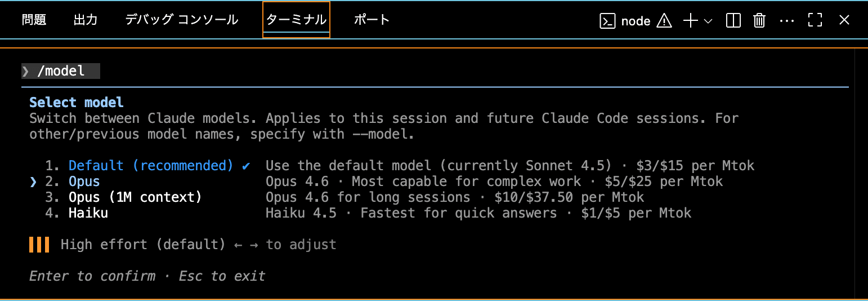The height and width of the screenshot is (301, 868).
Task: Click the /model command input line
Action: click(61, 71)
